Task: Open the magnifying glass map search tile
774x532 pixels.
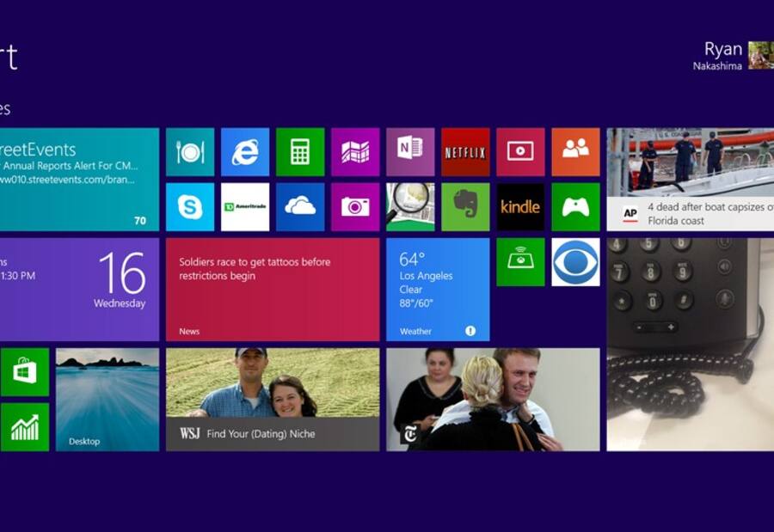Action: [x=410, y=207]
